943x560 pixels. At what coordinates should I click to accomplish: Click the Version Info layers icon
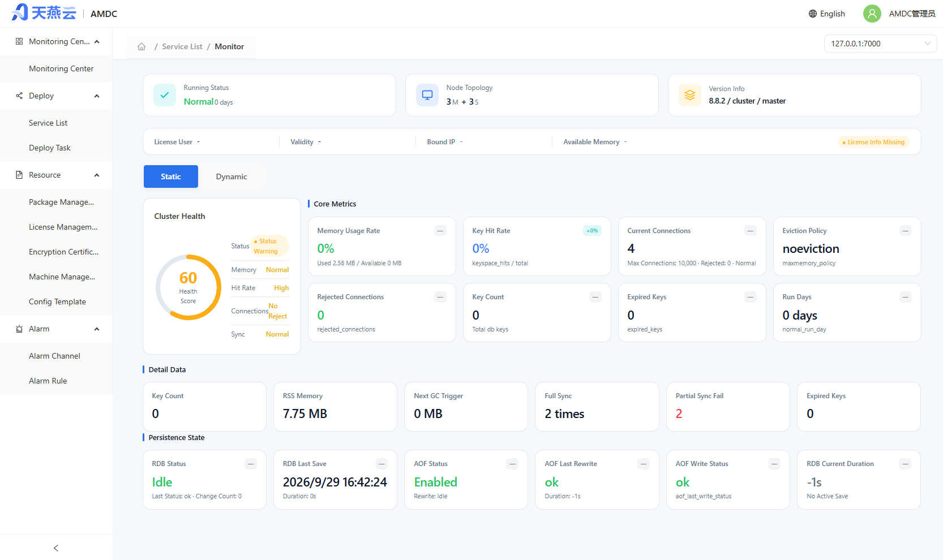coord(690,95)
